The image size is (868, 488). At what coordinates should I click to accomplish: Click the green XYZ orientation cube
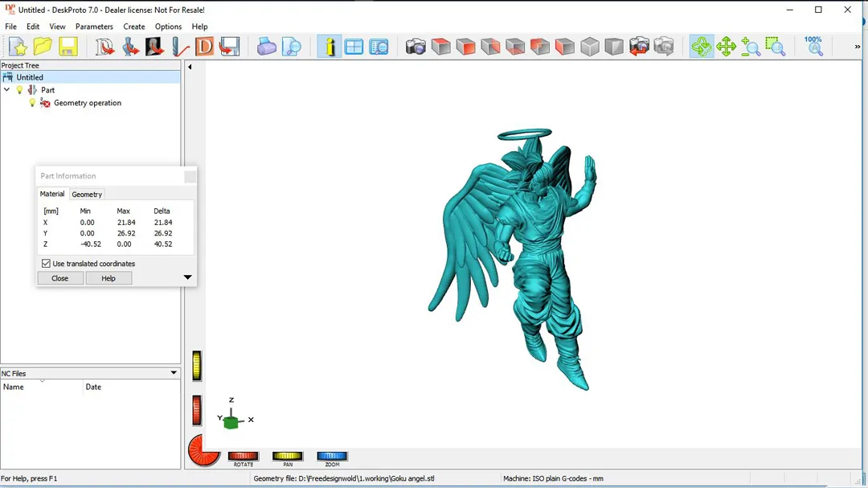(231, 422)
